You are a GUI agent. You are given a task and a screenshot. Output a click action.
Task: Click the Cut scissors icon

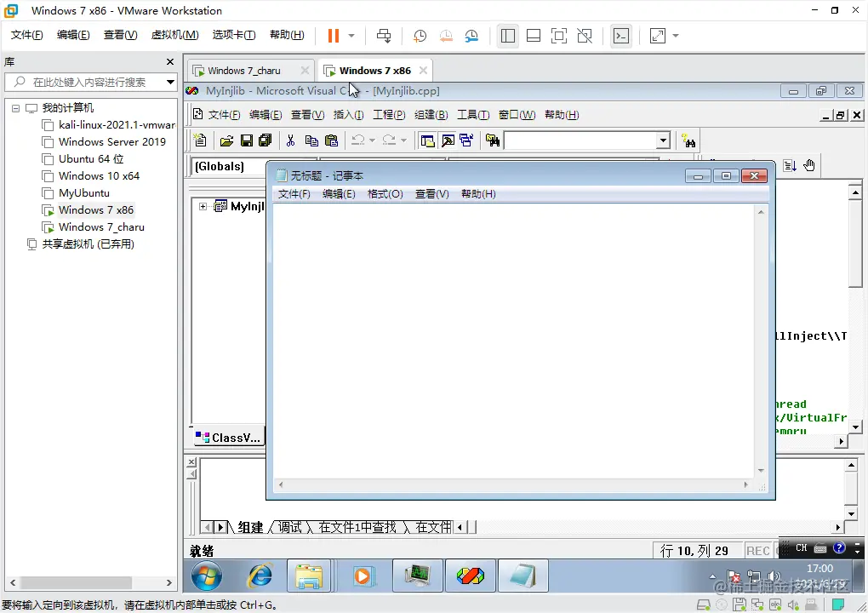coord(290,140)
